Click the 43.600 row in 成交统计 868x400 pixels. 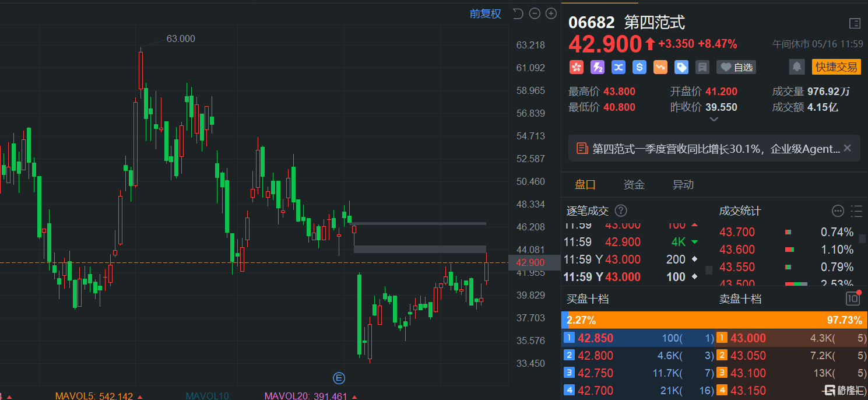coord(786,250)
